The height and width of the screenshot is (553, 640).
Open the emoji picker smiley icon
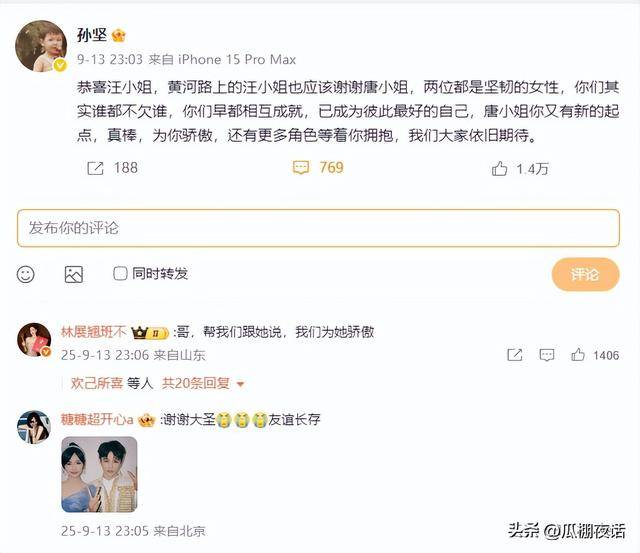point(25,274)
